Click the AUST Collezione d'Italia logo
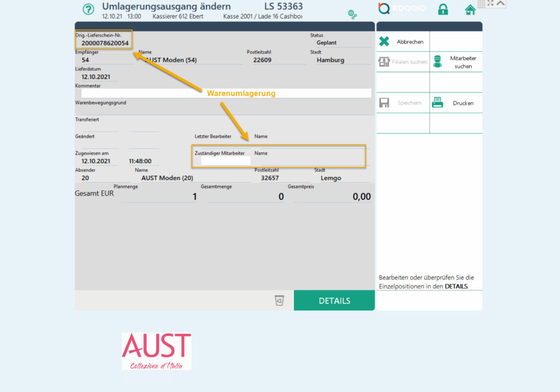This screenshot has height=392, width=560. point(156,351)
